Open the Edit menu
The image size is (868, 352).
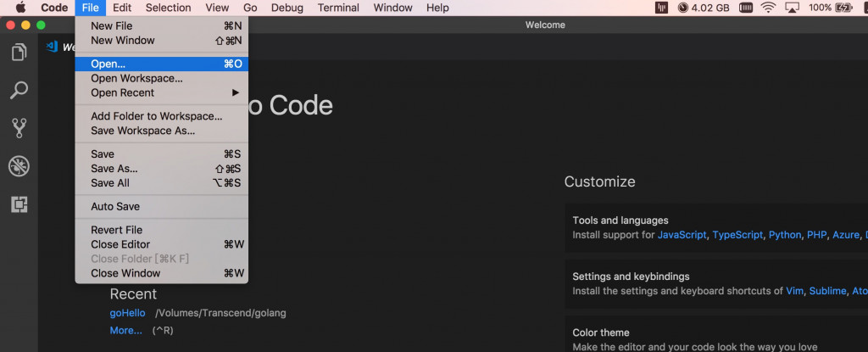tap(122, 8)
